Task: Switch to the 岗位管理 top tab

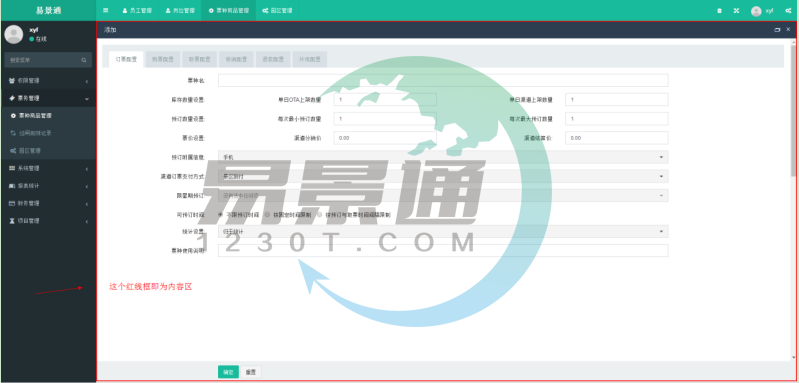Action: (x=180, y=11)
